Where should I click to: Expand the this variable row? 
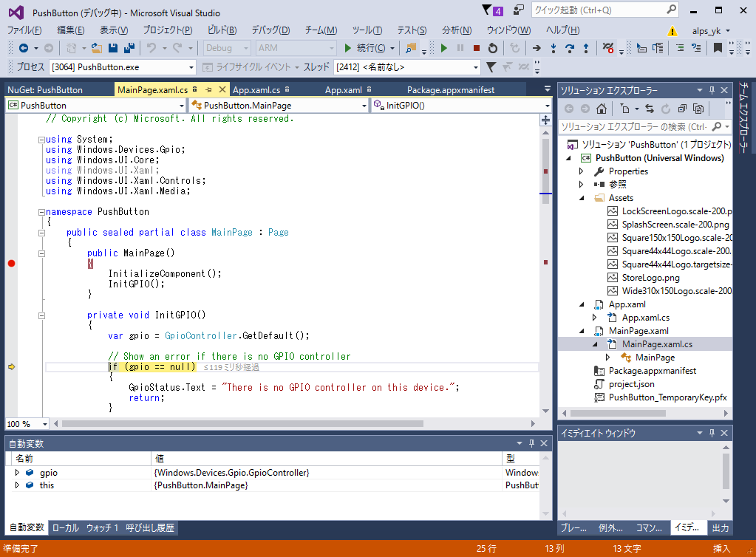[17, 485]
